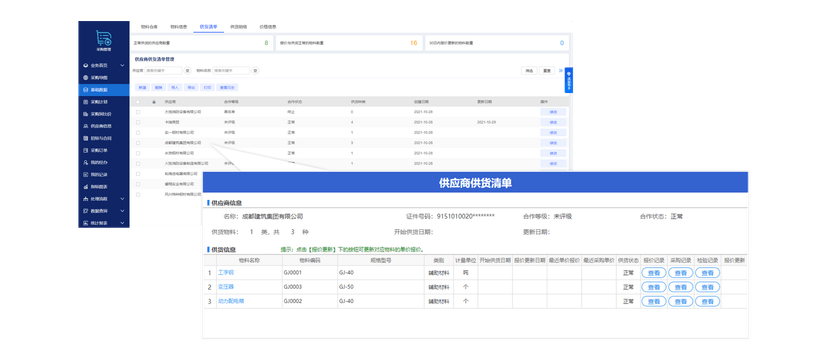Click the 统计报表 sidebar icon
828x363 pixels.
point(86,223)
